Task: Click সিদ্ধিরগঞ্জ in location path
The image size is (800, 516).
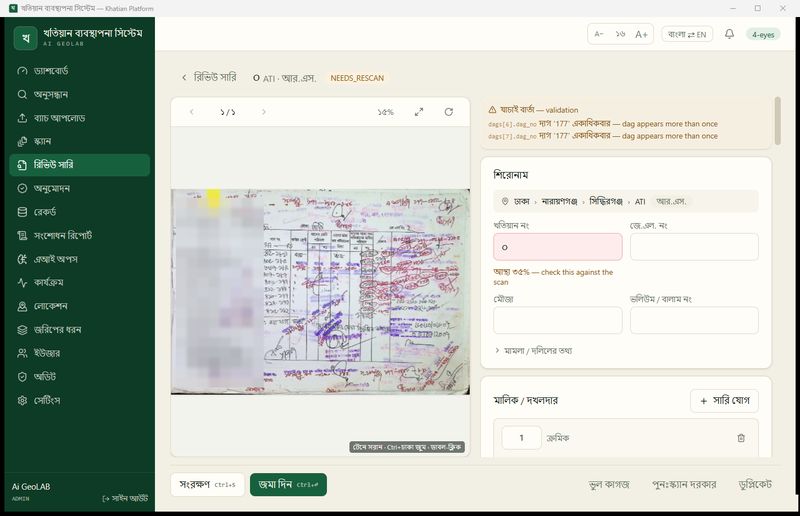Action: click(x=606, y=202)
